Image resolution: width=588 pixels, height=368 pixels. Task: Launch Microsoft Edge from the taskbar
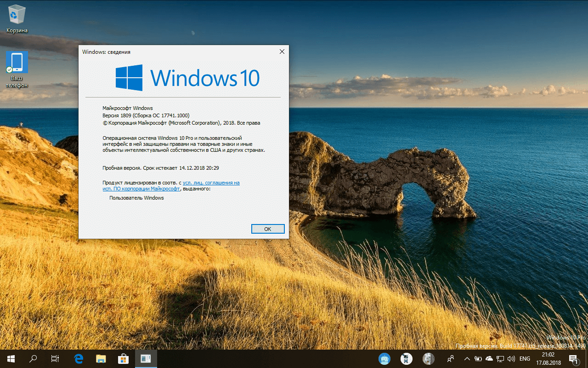[x=78, y=358]
